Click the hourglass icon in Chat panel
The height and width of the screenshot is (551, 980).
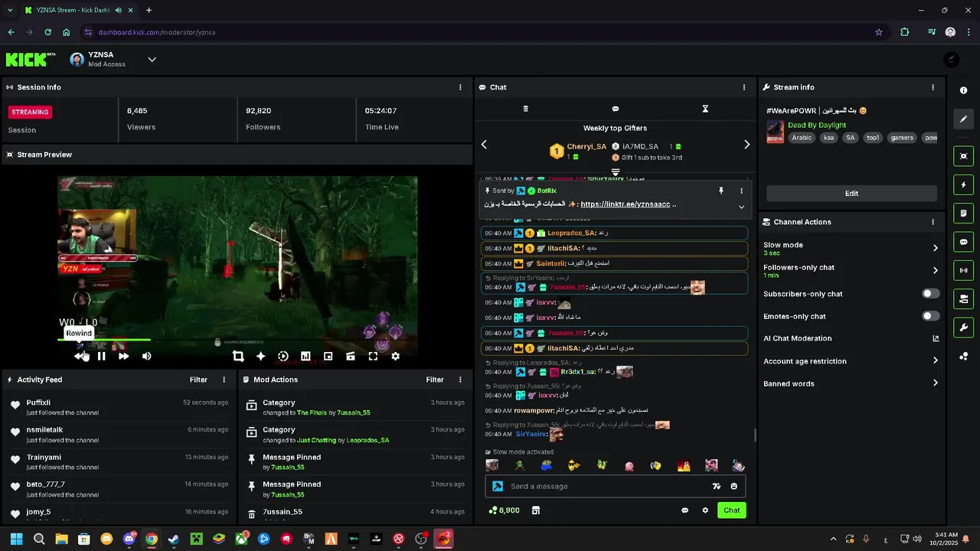coord(705,109)
